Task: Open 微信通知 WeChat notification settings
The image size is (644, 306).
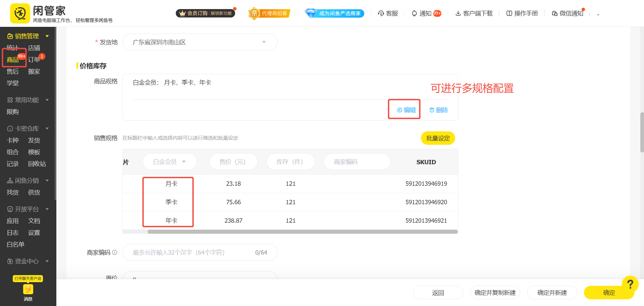Action: pos(554,13)
